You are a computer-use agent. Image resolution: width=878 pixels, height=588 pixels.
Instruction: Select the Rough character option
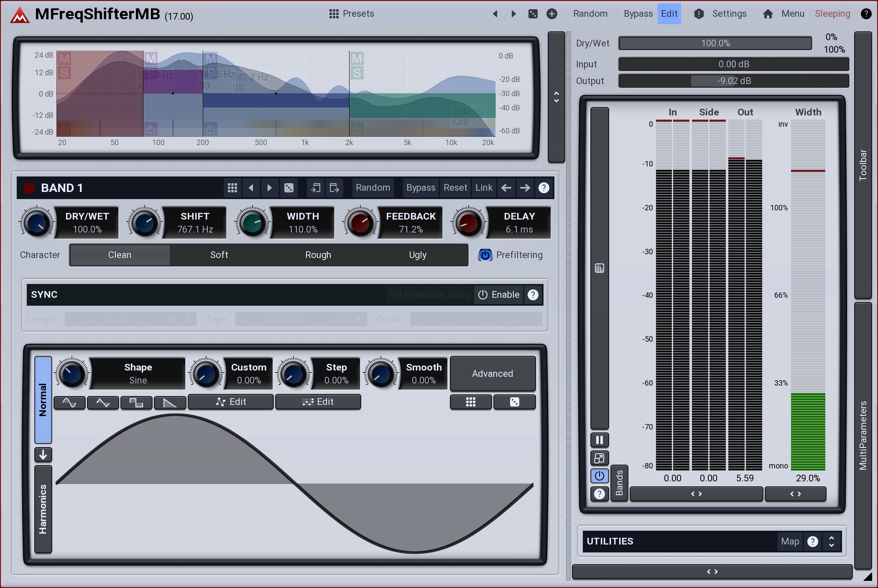[318, 255]
